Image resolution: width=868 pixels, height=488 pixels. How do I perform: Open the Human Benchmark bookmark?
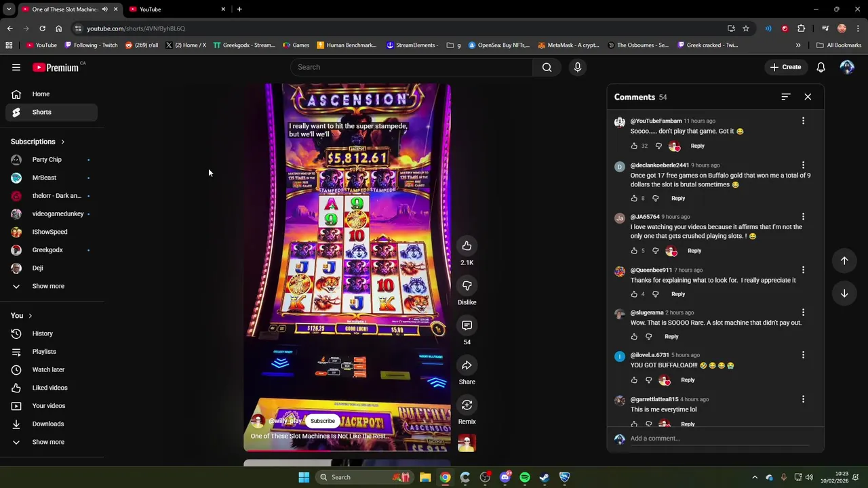pyautogui.click(x=346, y=45)
